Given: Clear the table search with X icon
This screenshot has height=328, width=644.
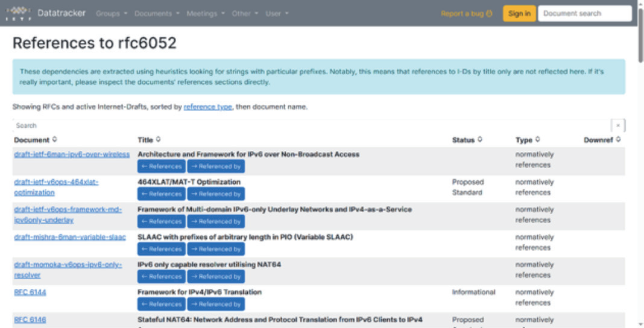Looking at the screenshot, I should [x=617, y=125].
